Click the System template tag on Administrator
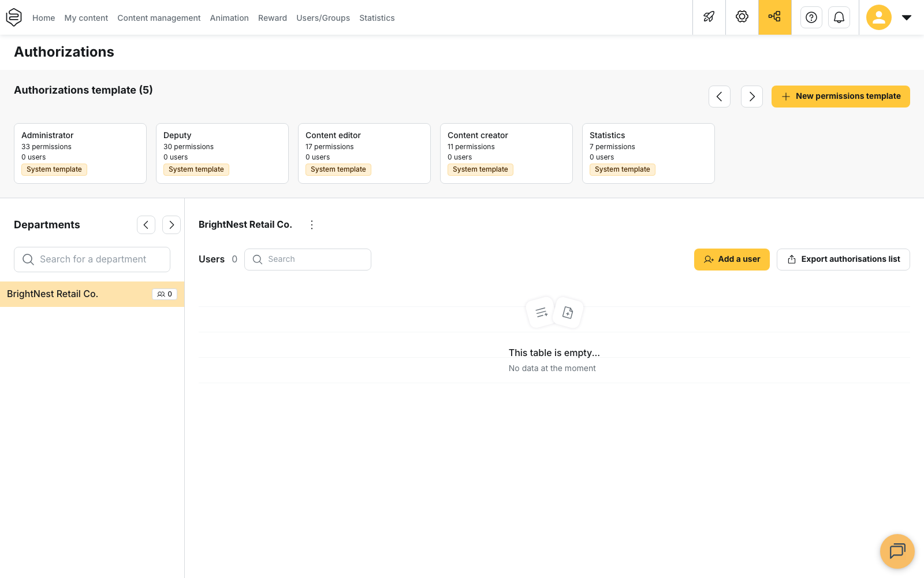924x578 pixels. (54, 169)
